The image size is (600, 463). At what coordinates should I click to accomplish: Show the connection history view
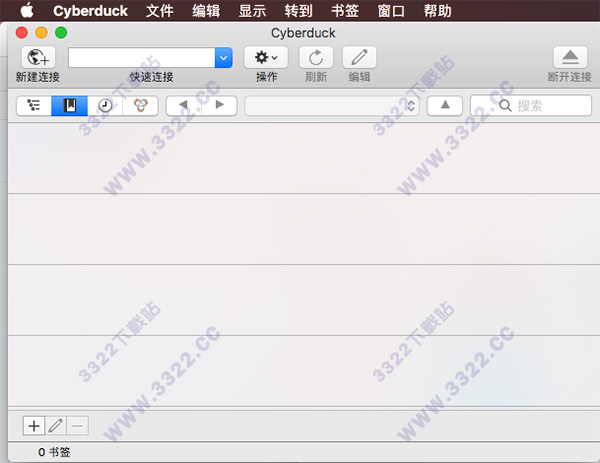coord(105,106)
